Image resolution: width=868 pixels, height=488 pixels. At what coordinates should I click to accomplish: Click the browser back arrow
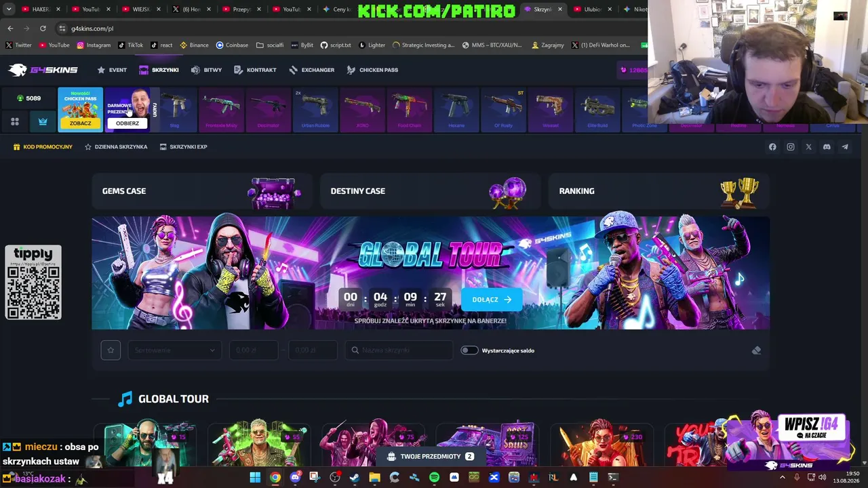pyautogui.click(x=10, y=28)
